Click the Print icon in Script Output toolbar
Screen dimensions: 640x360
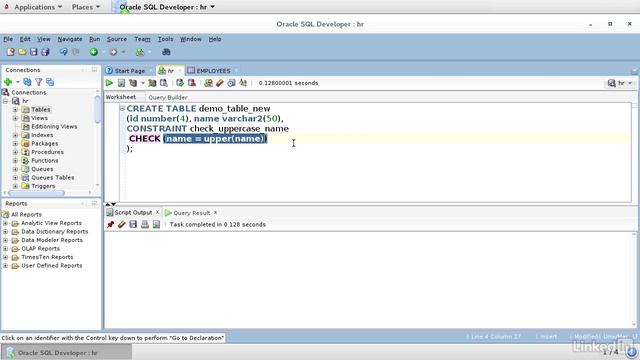tap(144, 224)
